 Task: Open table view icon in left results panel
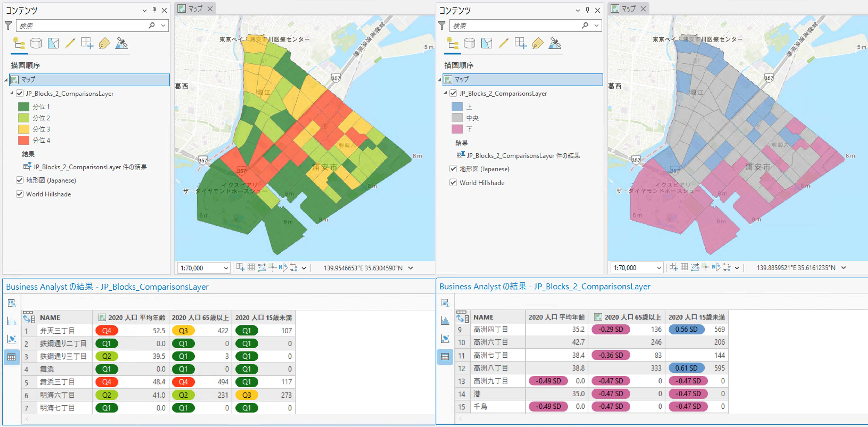tap(11, 357)
